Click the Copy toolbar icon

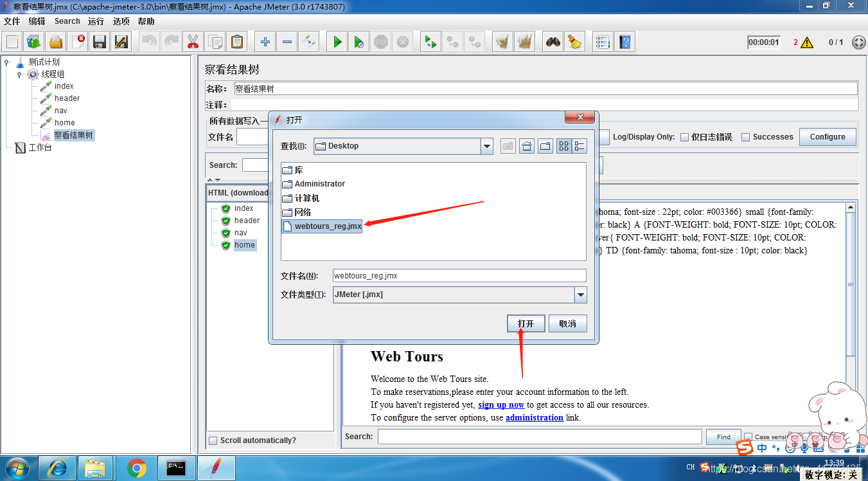(x=215, y=42)
